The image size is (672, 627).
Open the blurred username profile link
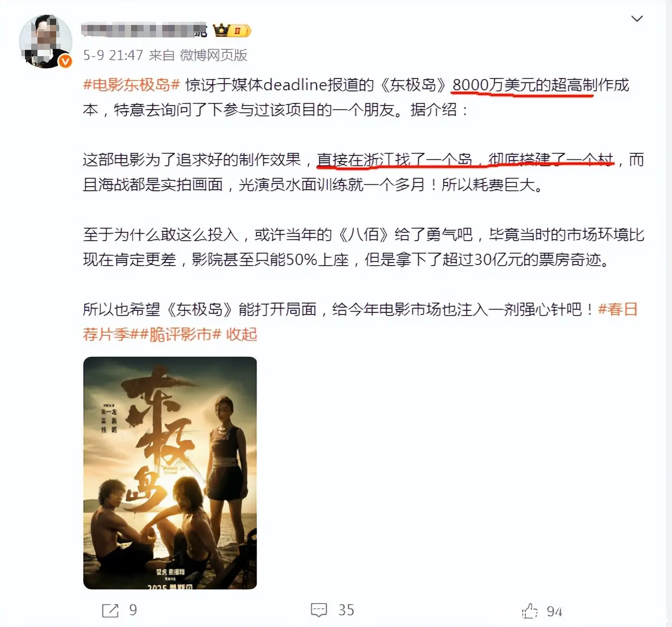[144, 31]
